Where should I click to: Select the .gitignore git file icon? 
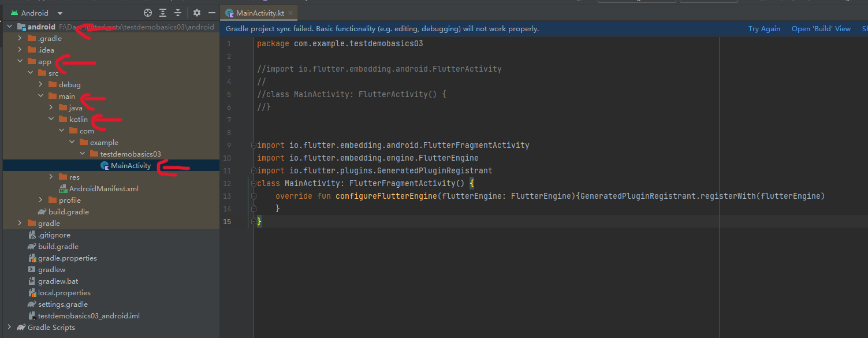(x=31, y=235)
